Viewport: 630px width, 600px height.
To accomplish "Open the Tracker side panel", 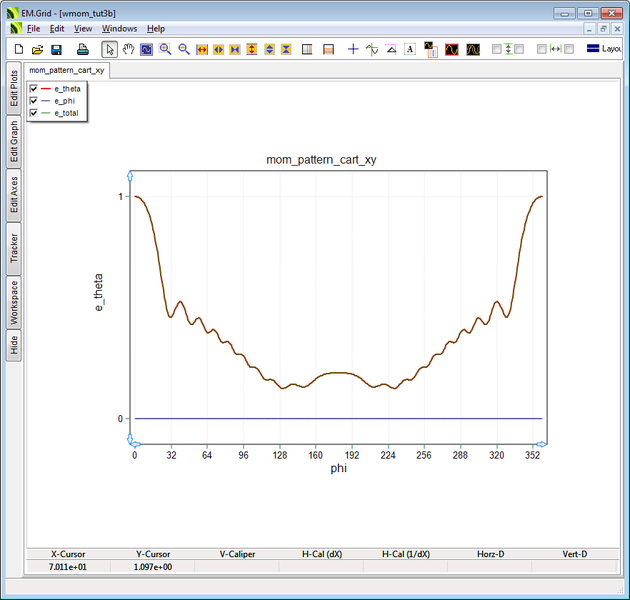I will tap(14, 248).
